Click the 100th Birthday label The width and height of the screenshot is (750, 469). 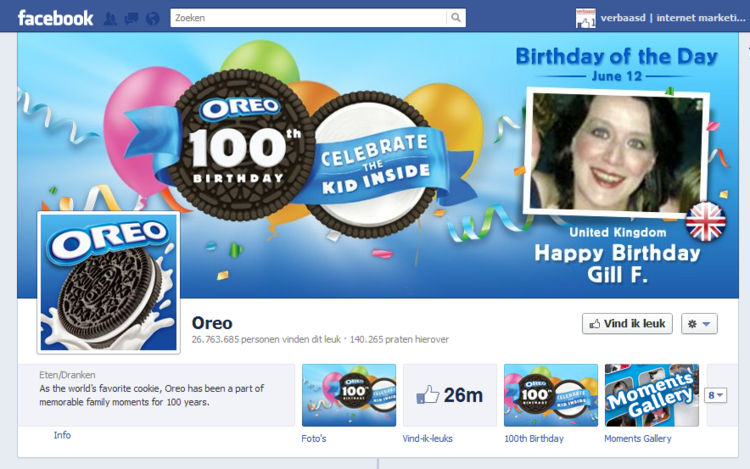(534, 438)
